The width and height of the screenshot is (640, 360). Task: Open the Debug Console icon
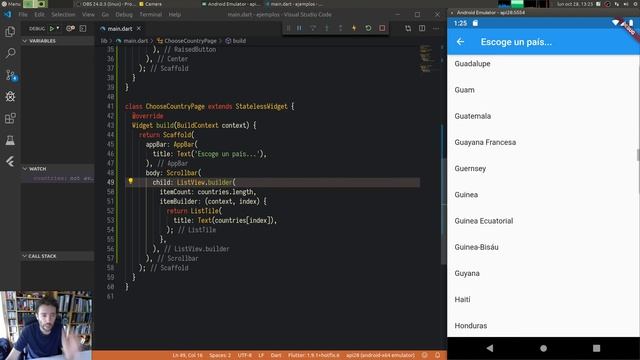click(83, 29)
